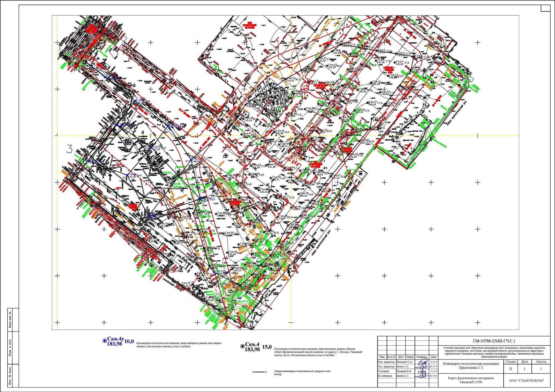Click the ООО "ГЛАВГЕОКОМ" company cell
Viewport: 555px width, 392px height.
[526, 380]
